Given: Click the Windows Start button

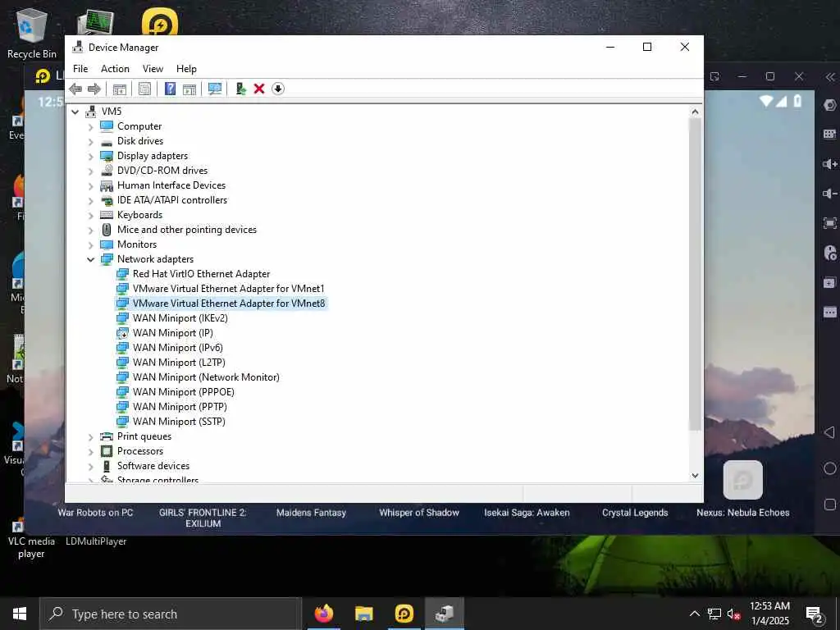Looking at the screenshot, I should (x=20, y=614).
